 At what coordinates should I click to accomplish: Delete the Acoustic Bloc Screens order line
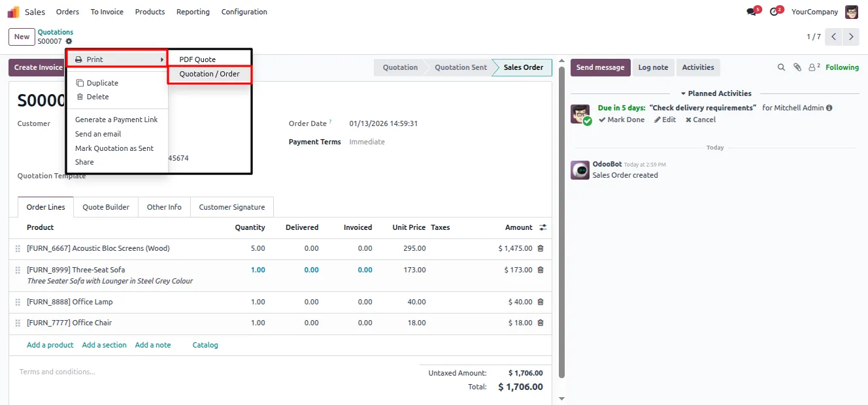(541, 248)
